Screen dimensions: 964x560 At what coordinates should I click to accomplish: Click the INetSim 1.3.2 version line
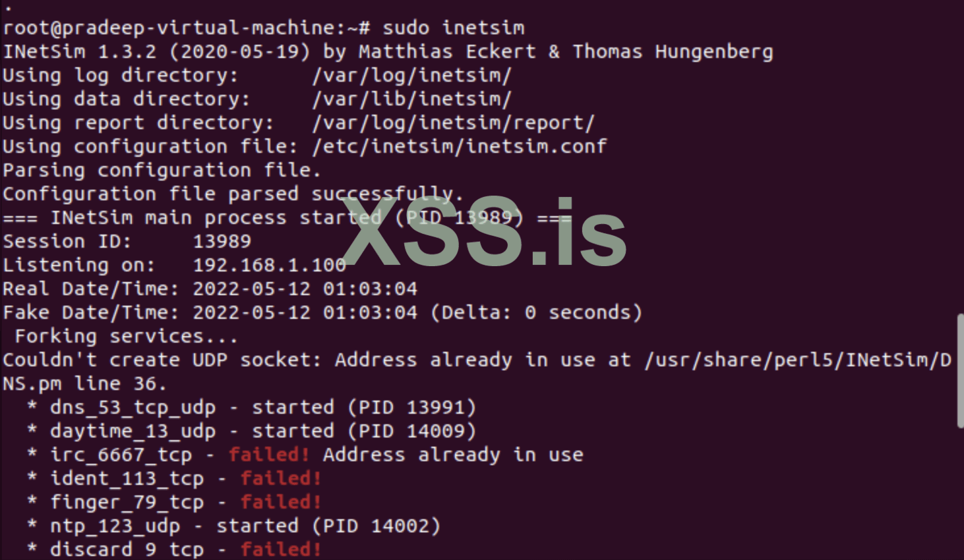click(387, 51)
